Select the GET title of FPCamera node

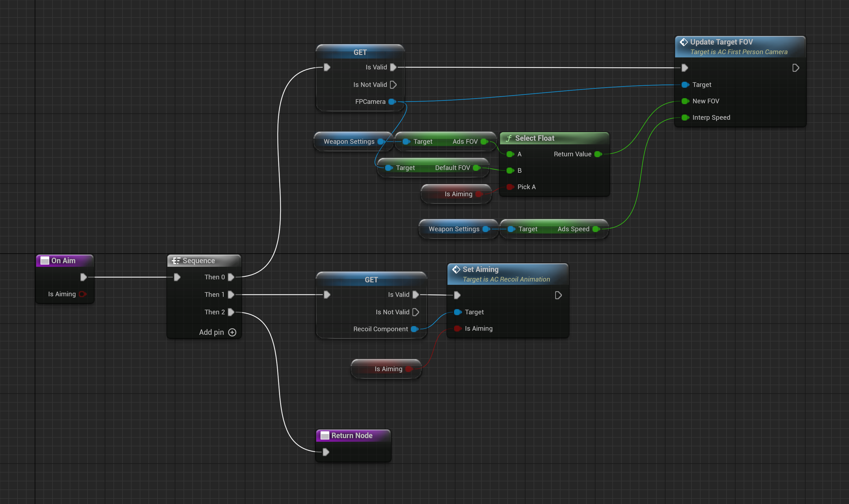[360, 52]
